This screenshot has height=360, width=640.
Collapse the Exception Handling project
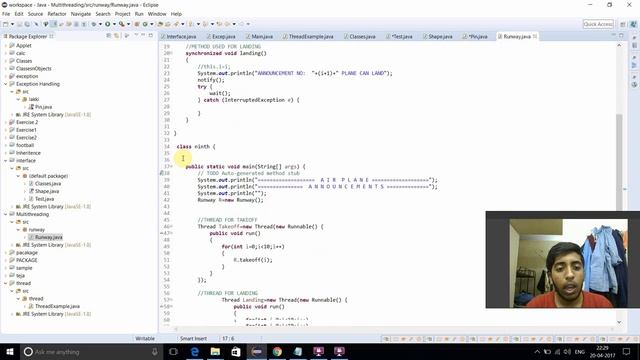(x=6, y=84)
